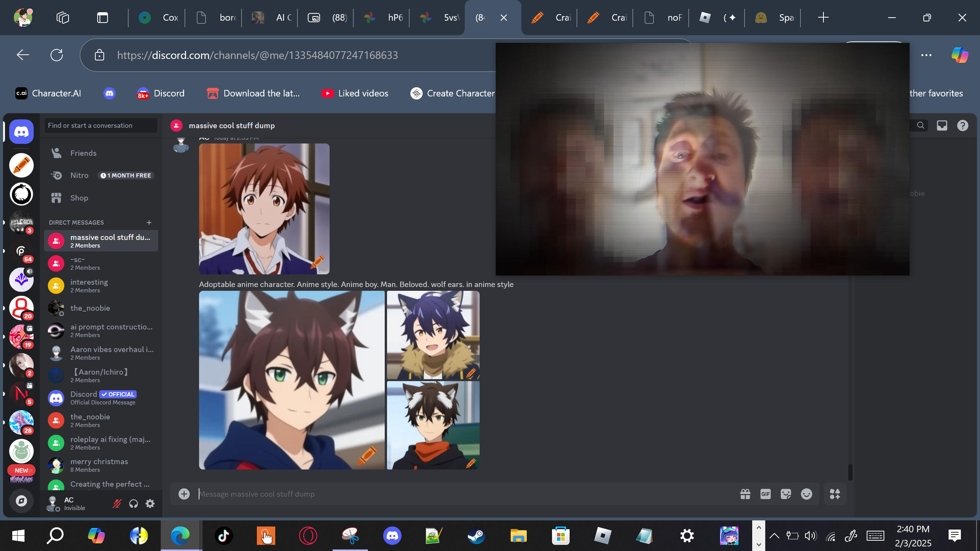Refresh the browser page
The height and width of the screenshot is (551, 980).
tap(57, 55)
